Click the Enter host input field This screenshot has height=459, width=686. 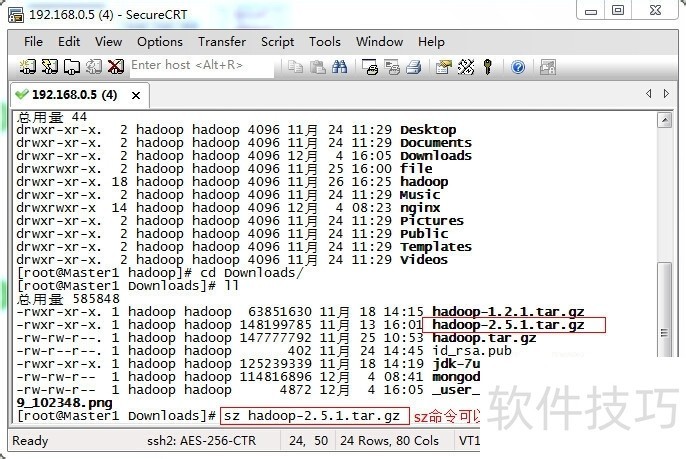[x=200, y=66]
